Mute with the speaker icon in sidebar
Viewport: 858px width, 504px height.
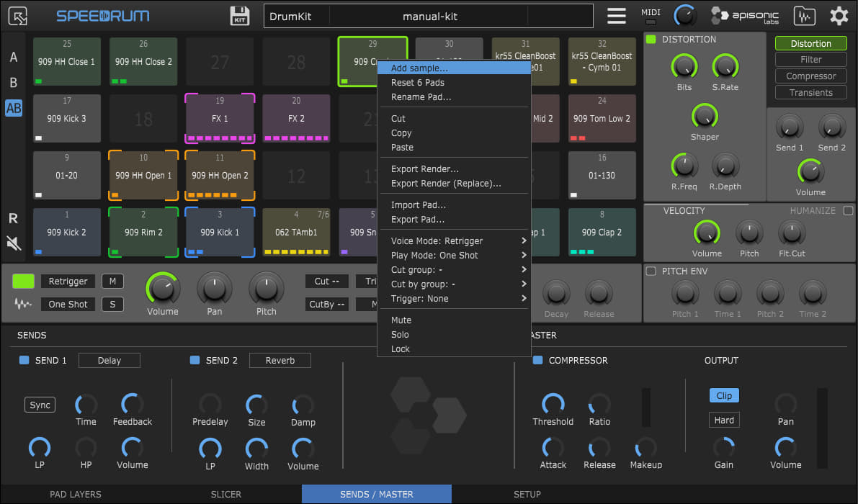(13, 243)
